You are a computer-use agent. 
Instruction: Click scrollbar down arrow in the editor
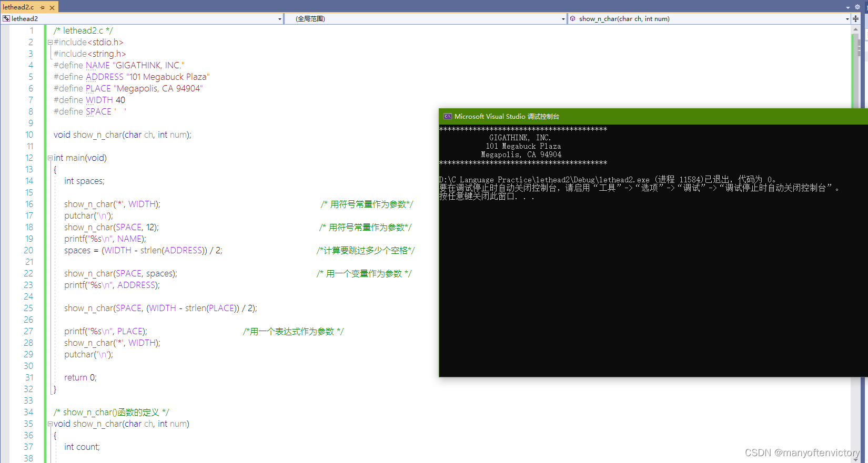856,459
